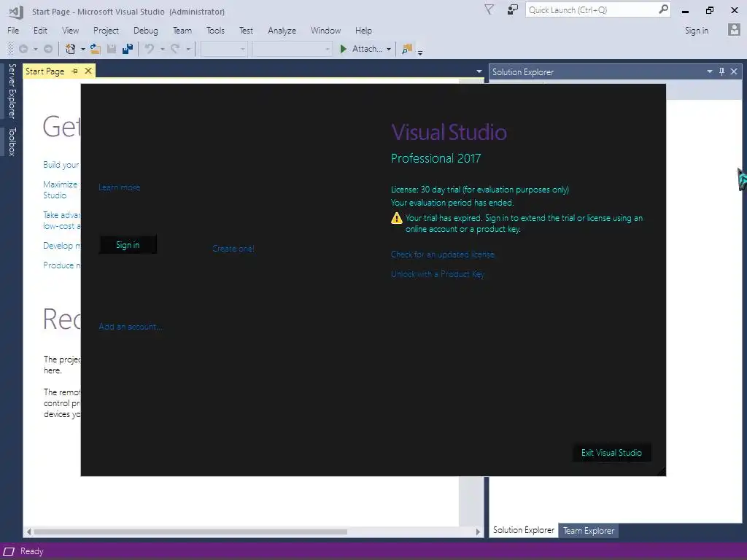Click the scroll right arrow on Start Page
This screenshot has width=747, height=560.
478,532
